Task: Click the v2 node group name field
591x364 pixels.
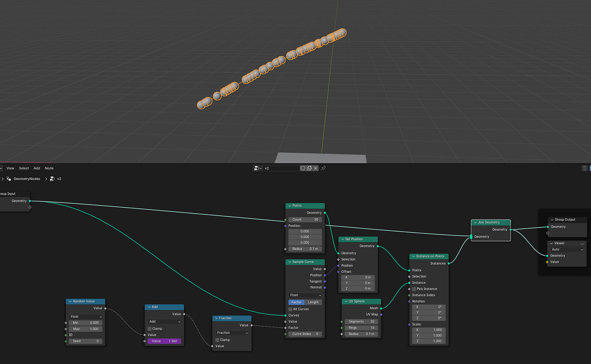Action: pos(281,168)
